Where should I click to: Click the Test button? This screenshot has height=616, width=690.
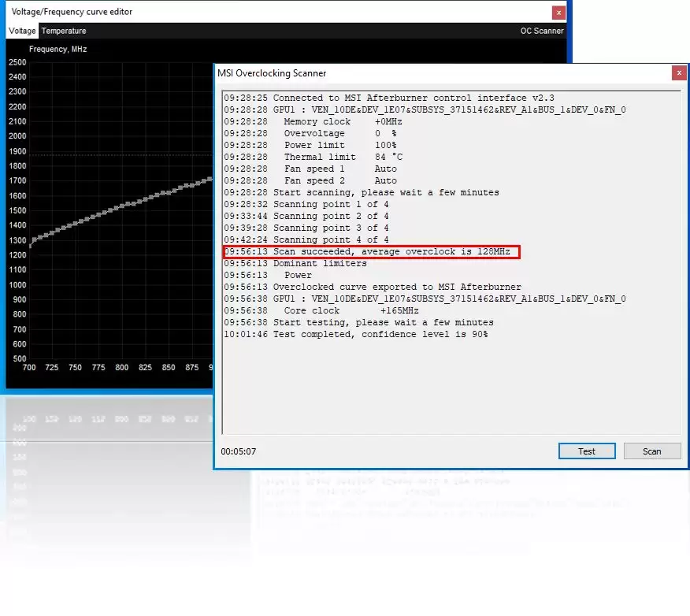click(x=587, y=451)
